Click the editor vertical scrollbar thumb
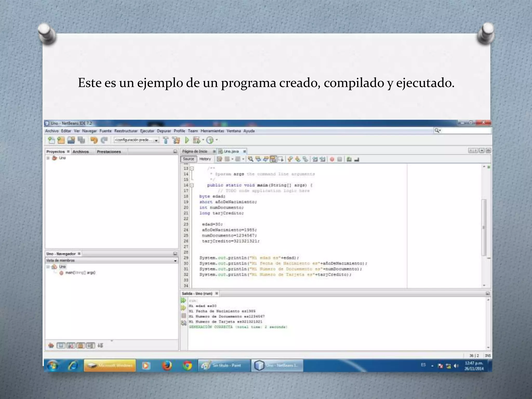 click(x=484, y=227)
